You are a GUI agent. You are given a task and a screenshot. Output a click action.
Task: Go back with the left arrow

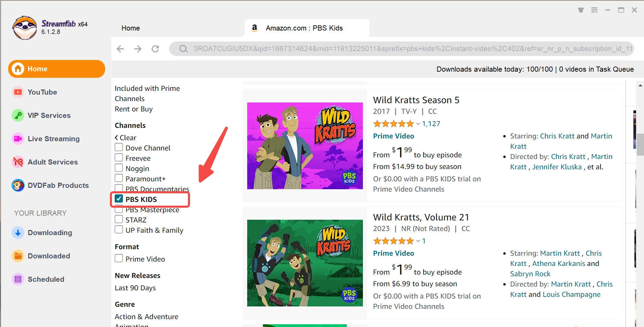click(120, 49)
